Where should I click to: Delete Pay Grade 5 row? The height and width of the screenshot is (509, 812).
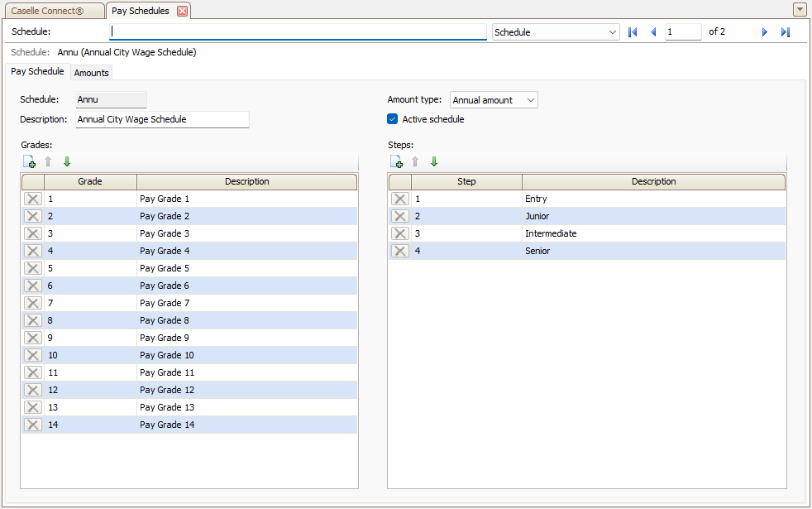tap(32, 268)
